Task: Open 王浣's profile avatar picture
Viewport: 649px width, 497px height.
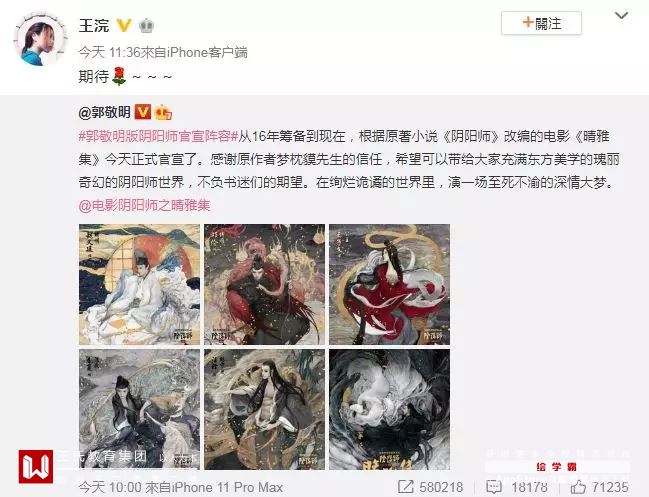Action: coord(40,39)
